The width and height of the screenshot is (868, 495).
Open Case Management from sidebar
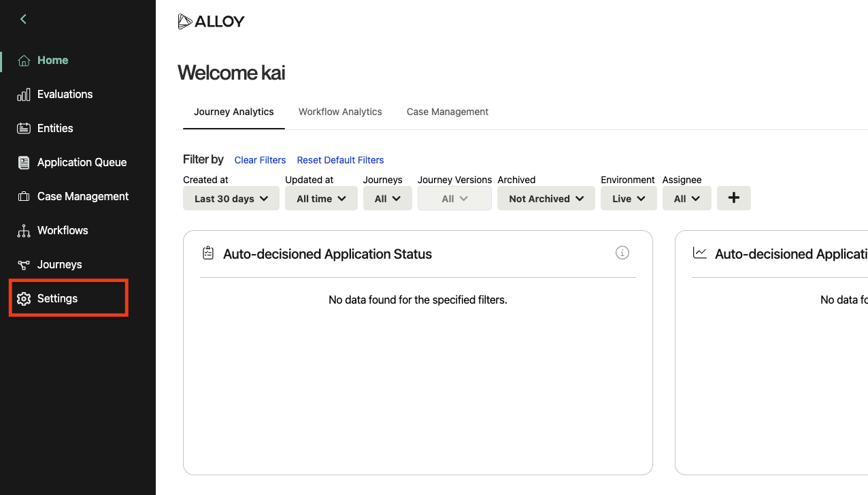point(83,197)
